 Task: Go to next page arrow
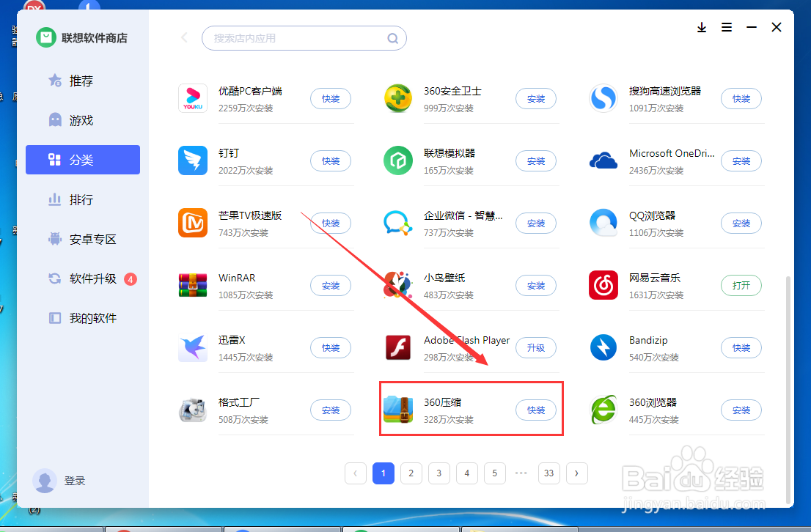(576, 473)
